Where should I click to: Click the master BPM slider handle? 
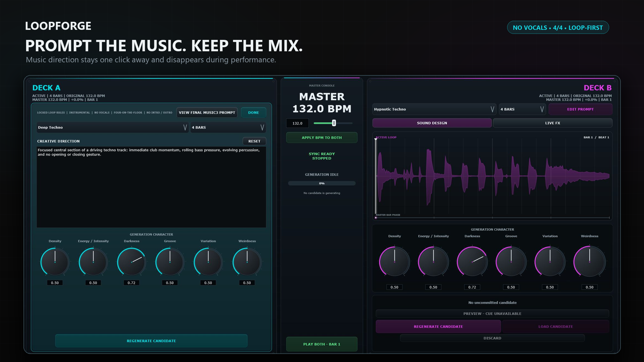[x=334, y=123]
